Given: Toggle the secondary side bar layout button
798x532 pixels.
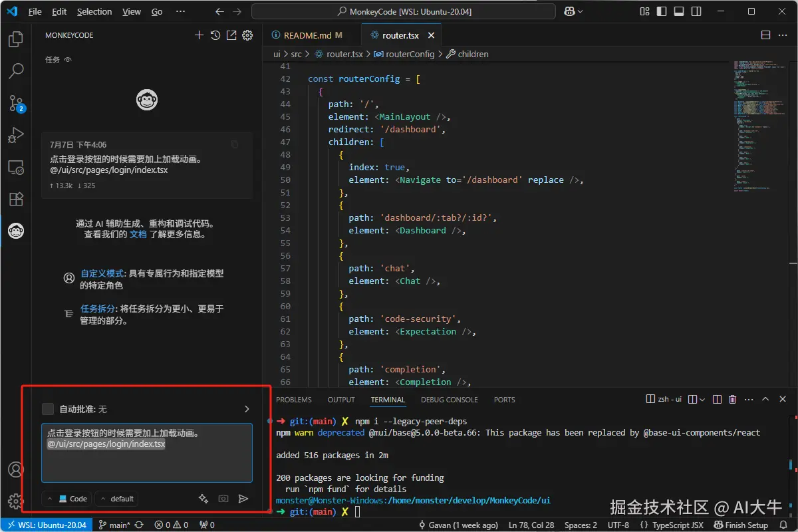Looking at the screenshot, I should (696, 11).
